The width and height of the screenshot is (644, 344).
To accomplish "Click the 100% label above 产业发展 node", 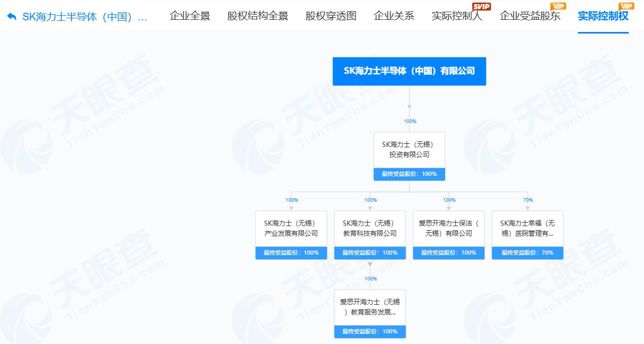I will coord(292,200).
